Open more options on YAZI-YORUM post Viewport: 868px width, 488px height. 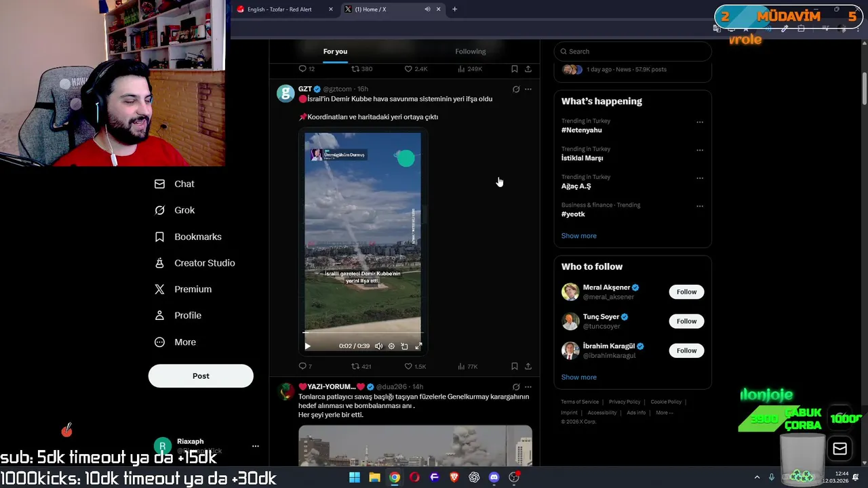[528, 387]
